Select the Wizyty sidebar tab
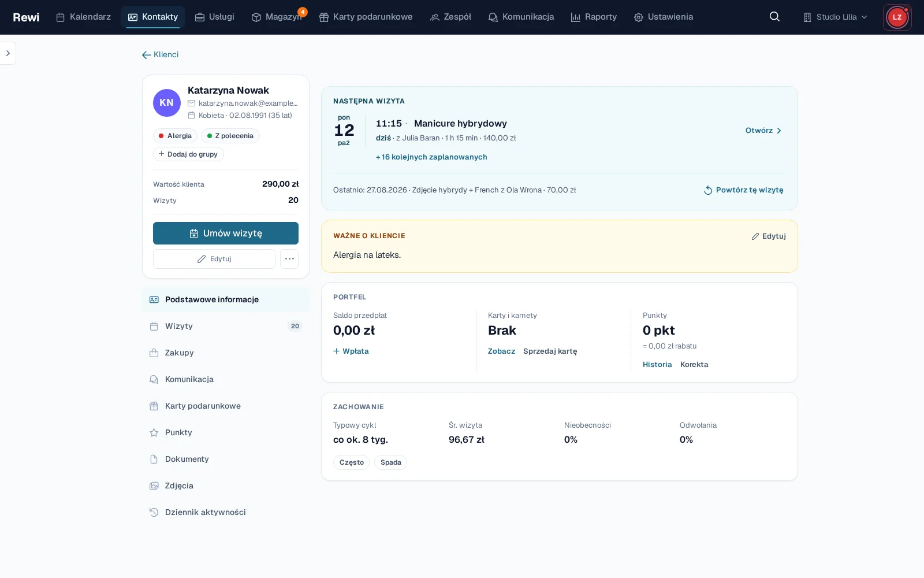Viewport: 924px width, 578px height. [x=226, y=326]
